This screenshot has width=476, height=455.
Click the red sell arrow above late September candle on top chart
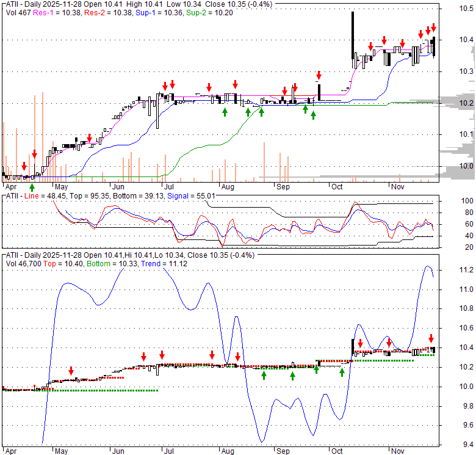point(318,76)
